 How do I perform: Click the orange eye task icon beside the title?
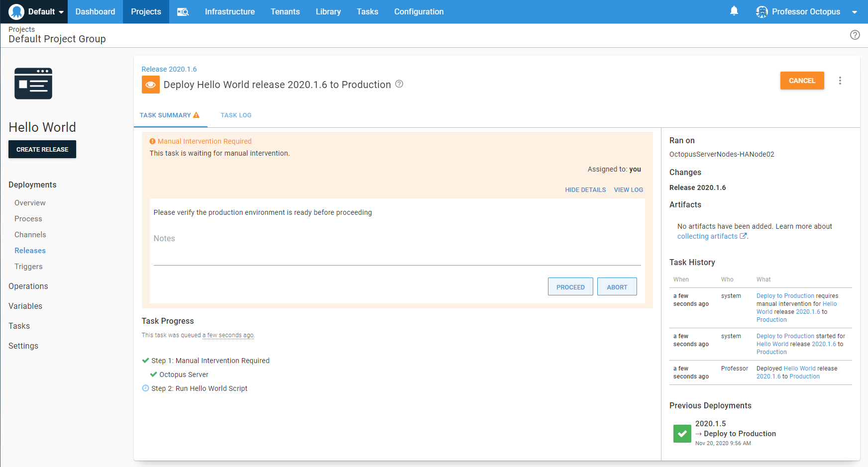tap(150, 85)
